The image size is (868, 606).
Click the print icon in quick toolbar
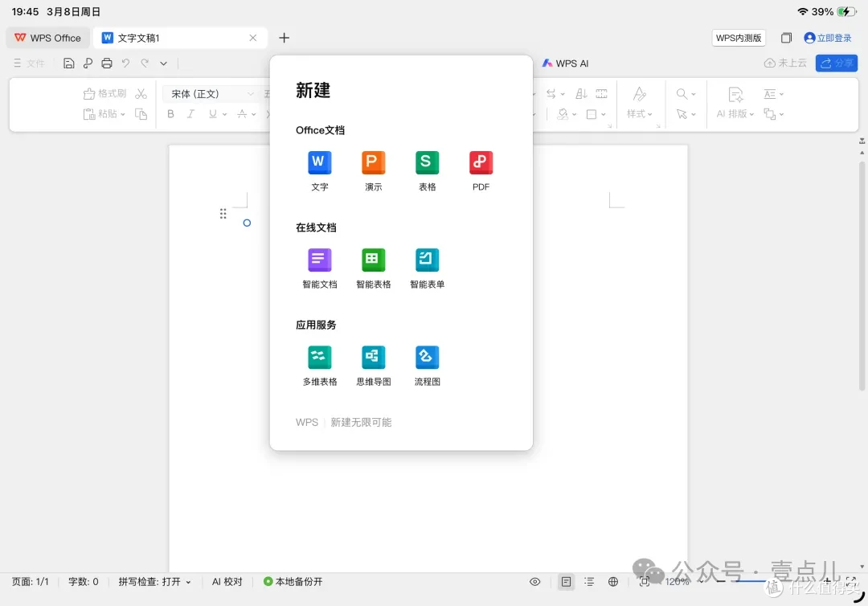coord(107,63)
